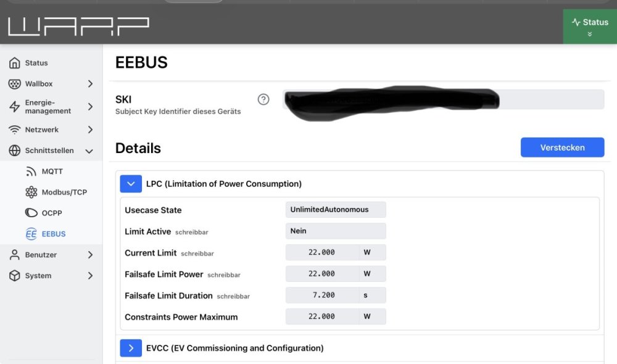Click the EEBUS EE icon
617x364 pixels.
coord(31,234)
